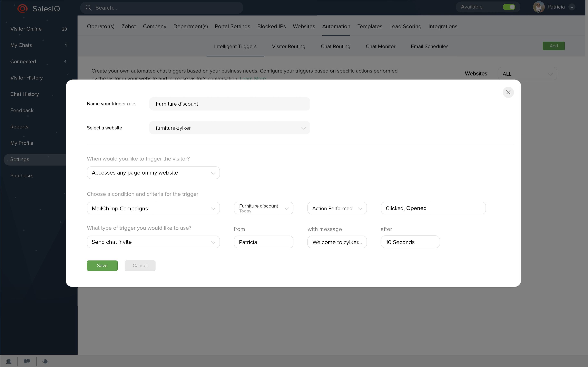This screenshot has height=367, width=588.
Task: Toggle the Available status switch
Action: (509, 7)
